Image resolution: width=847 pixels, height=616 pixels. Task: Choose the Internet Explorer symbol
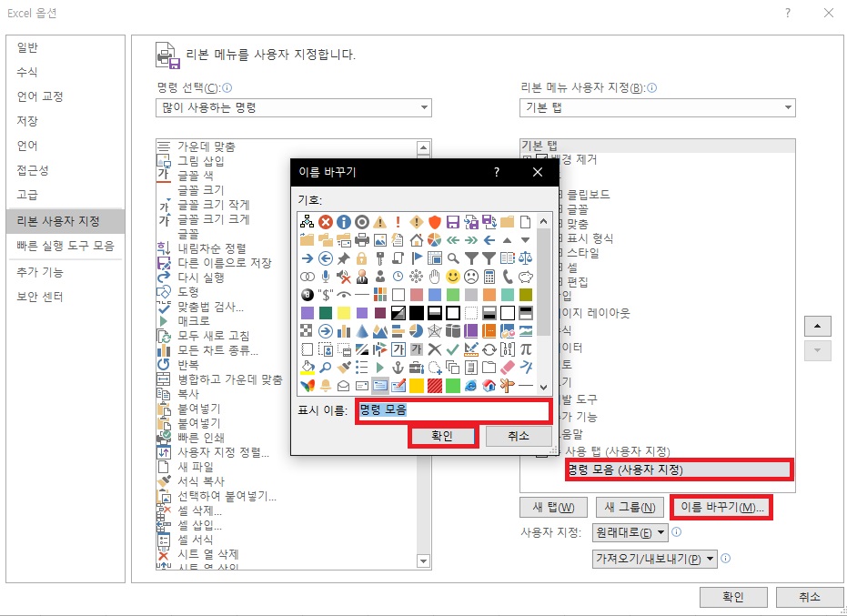(x=471, y=385)
